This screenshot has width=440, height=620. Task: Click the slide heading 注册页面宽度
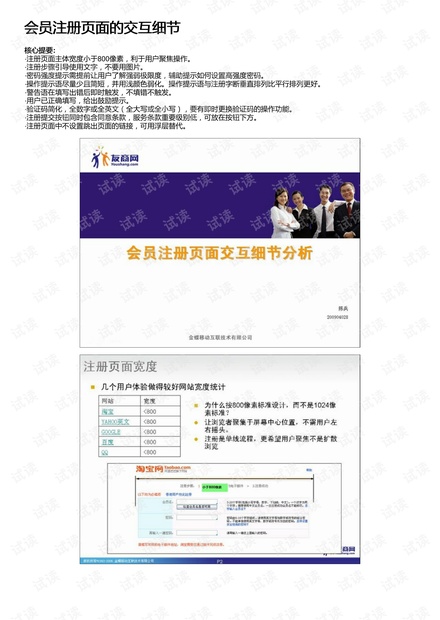tap(120, 367)
